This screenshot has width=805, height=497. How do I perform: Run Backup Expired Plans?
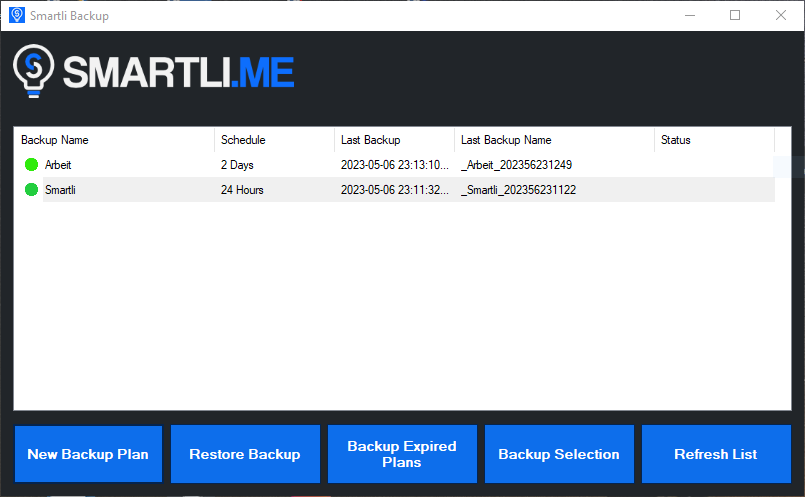point(402,454)
